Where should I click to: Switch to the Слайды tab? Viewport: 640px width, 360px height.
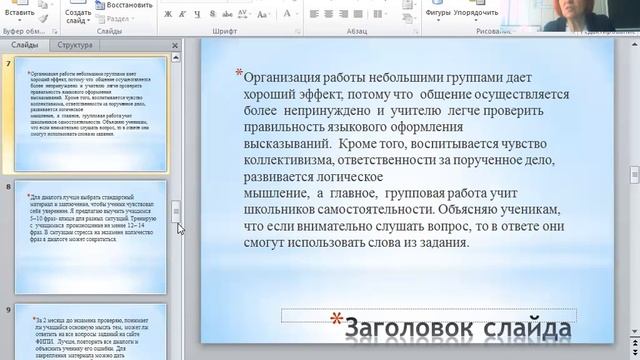pyautogui.click(x=24, y=45)
